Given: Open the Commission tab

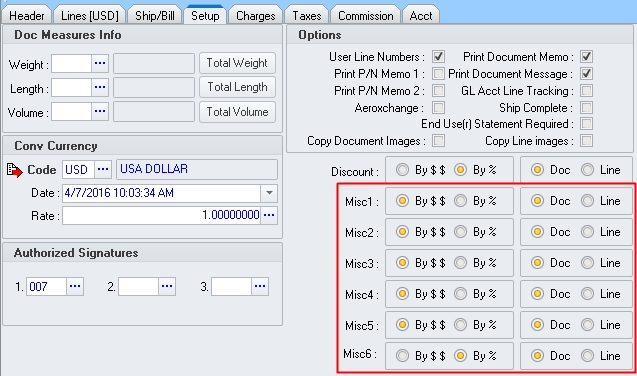Looking at the screenshot, I should click(366, 15).
